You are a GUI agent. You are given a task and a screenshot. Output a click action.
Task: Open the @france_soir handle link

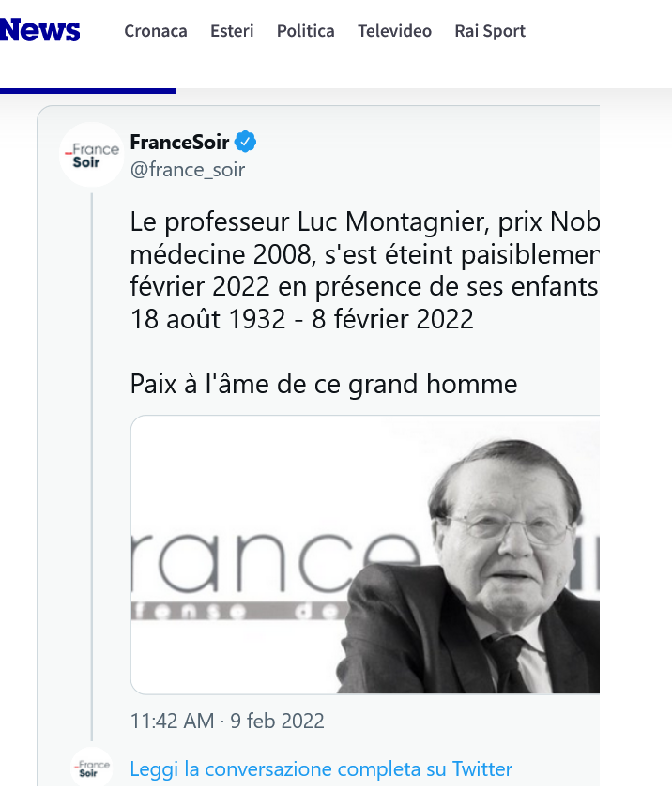pyautogui.click(x=188, y=170)
